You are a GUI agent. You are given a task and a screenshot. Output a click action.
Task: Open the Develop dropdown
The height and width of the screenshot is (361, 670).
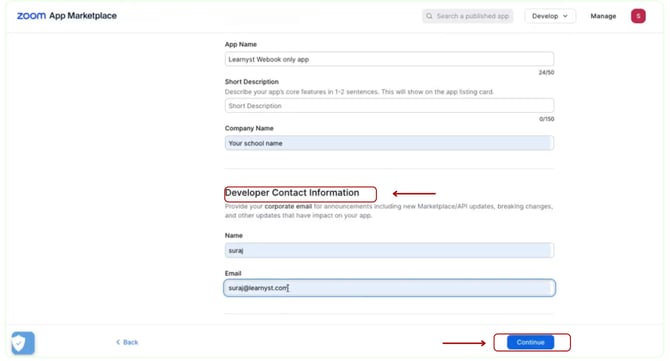pyautogui.click(x=550, y=16)
